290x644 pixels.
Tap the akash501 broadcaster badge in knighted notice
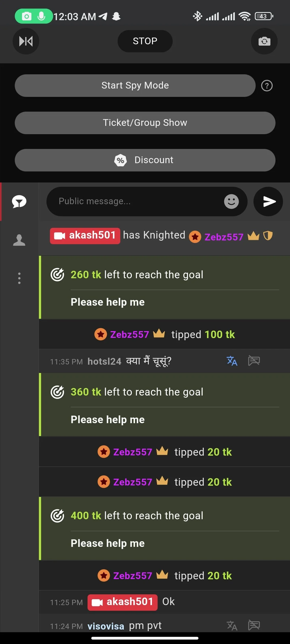coord(85,236)
